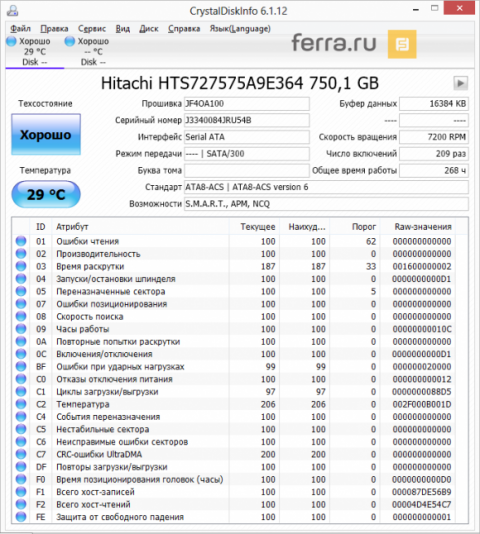Close the CrystalDiskInfo window
480x534 pixels.
[459, 8]
